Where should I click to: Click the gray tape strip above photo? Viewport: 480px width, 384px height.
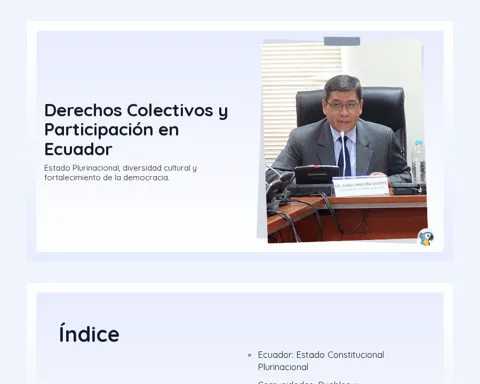pyautogui.click(x=342, y=41)
